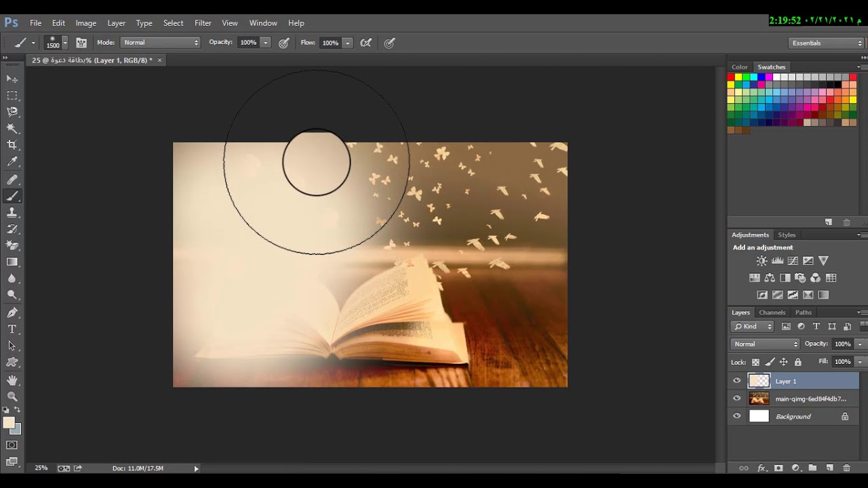Viewport: 868px width, 488px height.
Task: Select the Clone Stamp tool
Action: click(x=12, y=213)
